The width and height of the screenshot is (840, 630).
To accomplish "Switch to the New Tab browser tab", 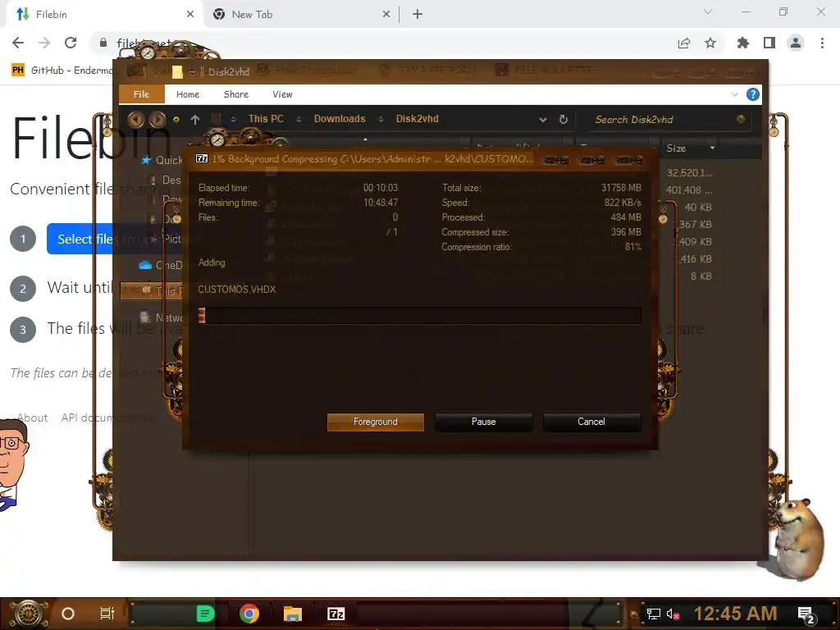I will click(300, 15).
